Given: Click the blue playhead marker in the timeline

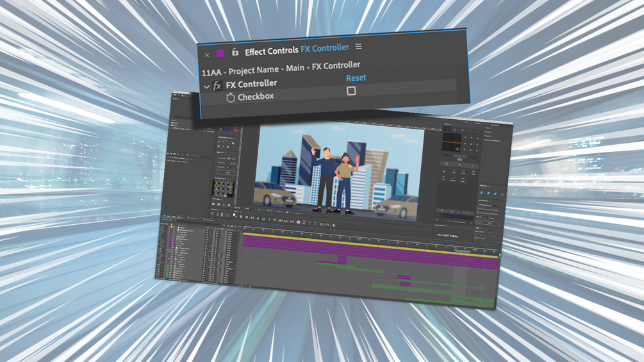Looking at the screenshot, I should pyautogui.click(x=484, y=251).
